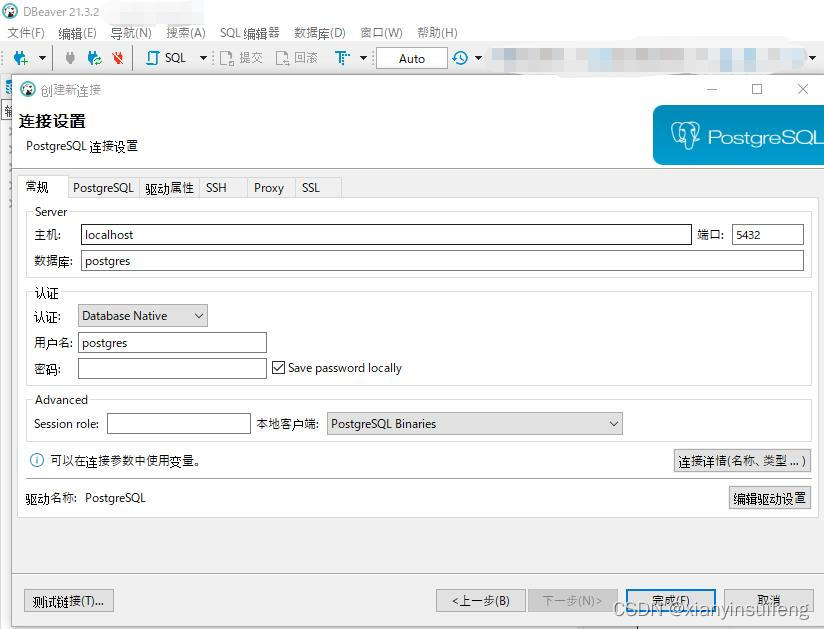Click the transaction log clock icon
824x629 pixels.
click(460, 58)
